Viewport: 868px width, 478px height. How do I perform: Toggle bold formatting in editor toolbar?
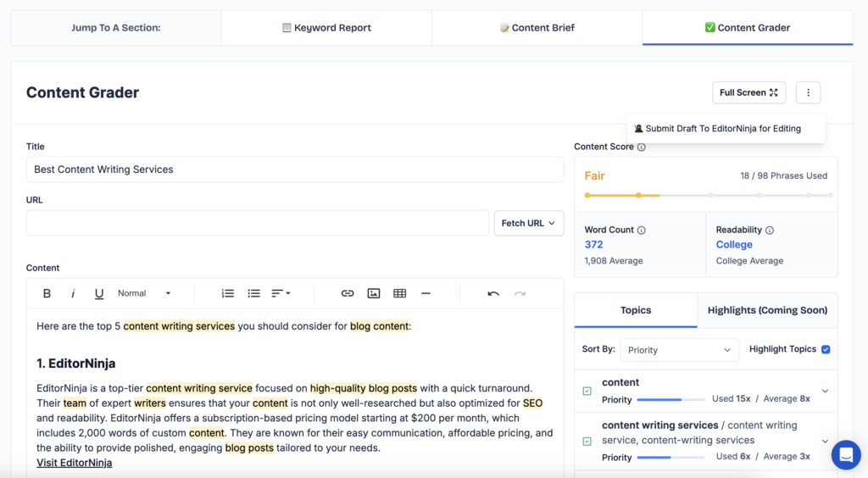(x=47, y=293)
